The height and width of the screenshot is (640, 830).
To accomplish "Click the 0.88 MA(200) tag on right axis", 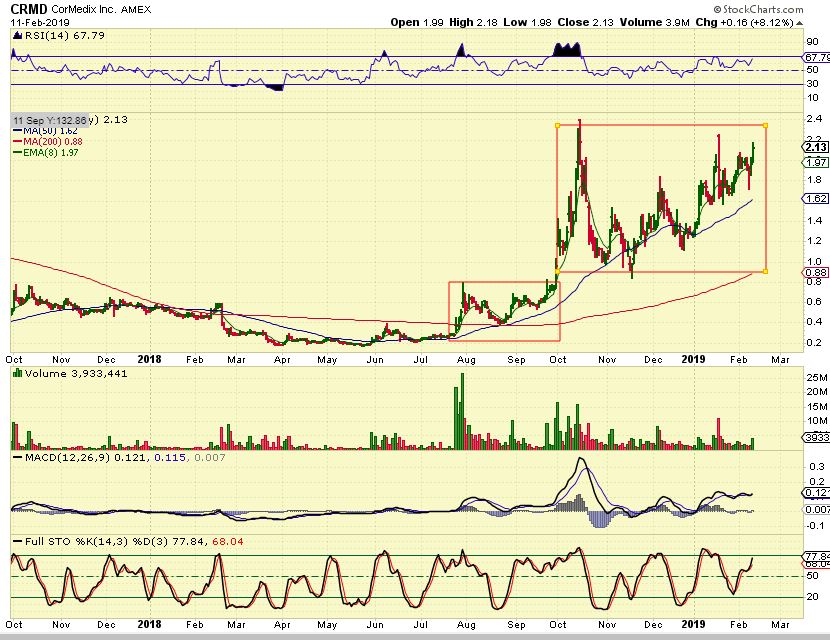I will (816, 273).
